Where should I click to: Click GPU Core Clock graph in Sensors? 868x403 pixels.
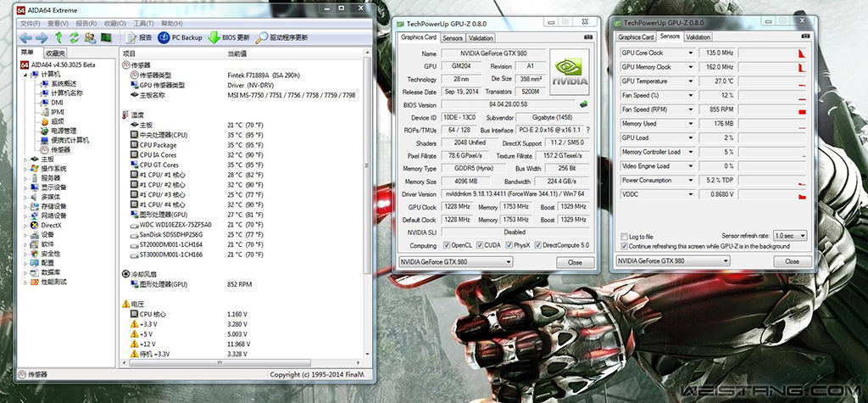coord(771,53)
